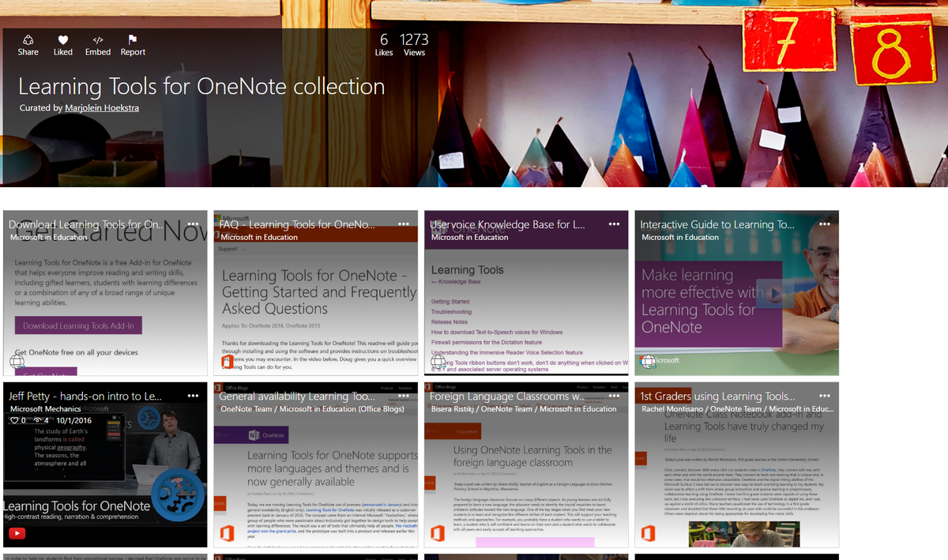
Task: Open more options on General availability card
Action: [x=404, y=397]
